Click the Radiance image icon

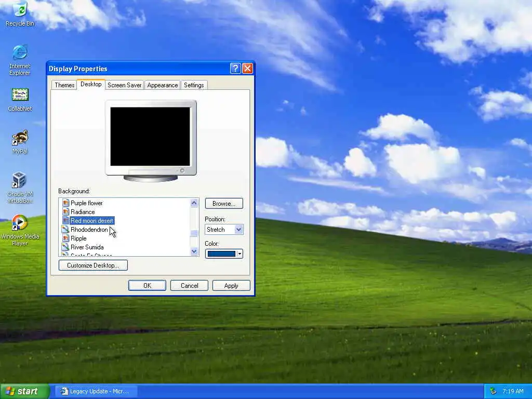pos(65,212)
